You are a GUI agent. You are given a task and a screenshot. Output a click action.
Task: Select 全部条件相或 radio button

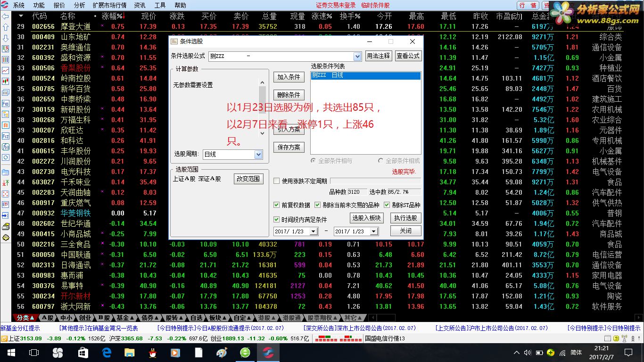pyautogui.click(x=381, y=161)
